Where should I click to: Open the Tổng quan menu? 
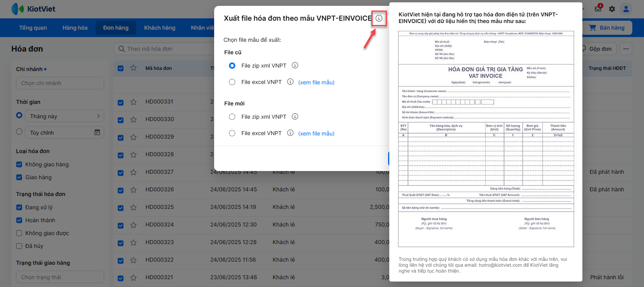33,28
